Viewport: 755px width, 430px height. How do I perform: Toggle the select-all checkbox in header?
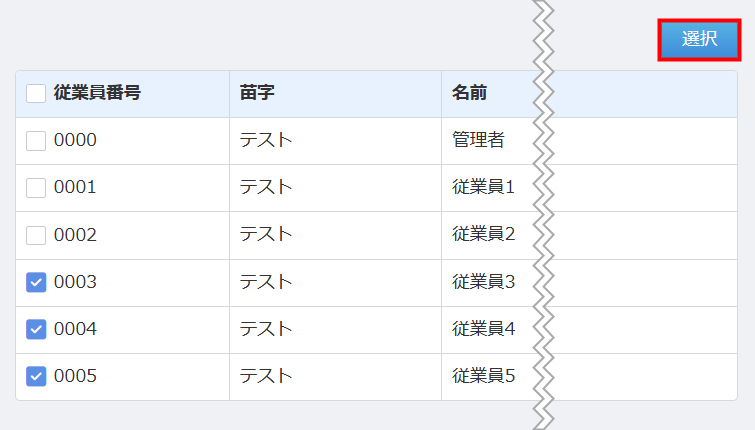click(36, 94)
